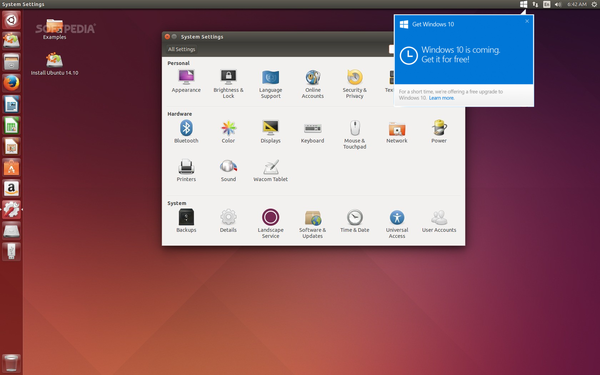Click the All Settings button

(181, 49)
